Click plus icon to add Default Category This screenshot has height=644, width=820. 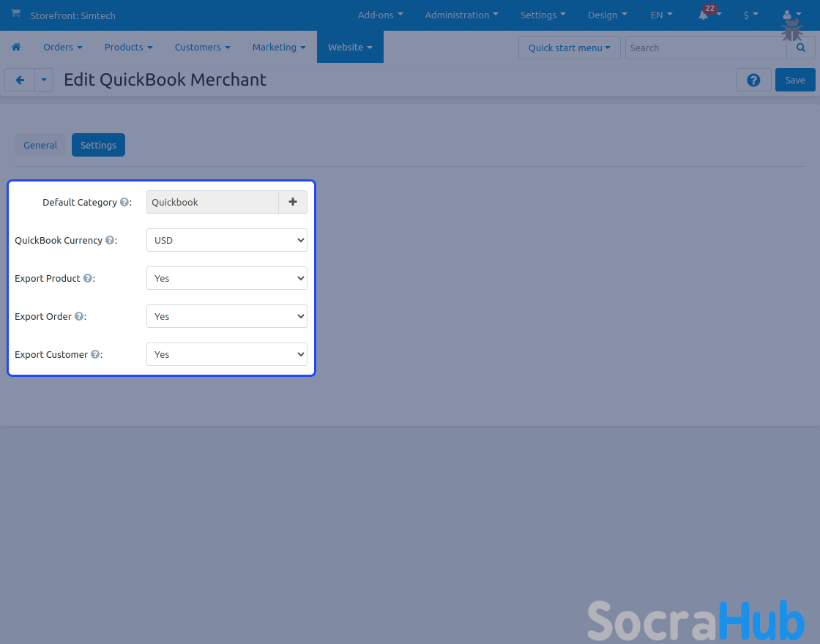click(x=293, y=202)
